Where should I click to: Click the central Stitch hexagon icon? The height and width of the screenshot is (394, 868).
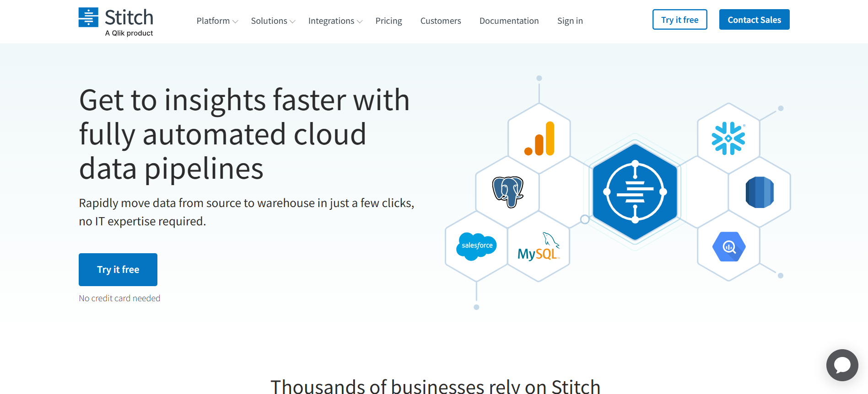point(635,192)
